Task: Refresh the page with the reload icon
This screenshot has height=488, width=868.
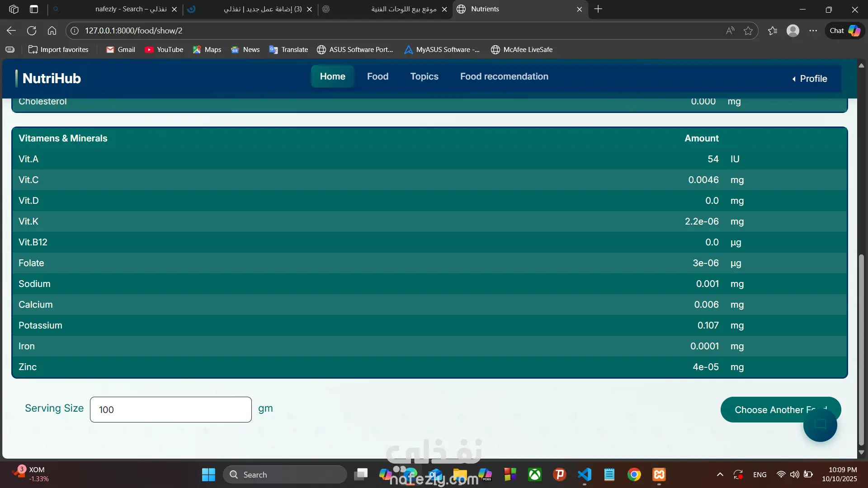Action: pyautogui.click(x=32, y=31)
